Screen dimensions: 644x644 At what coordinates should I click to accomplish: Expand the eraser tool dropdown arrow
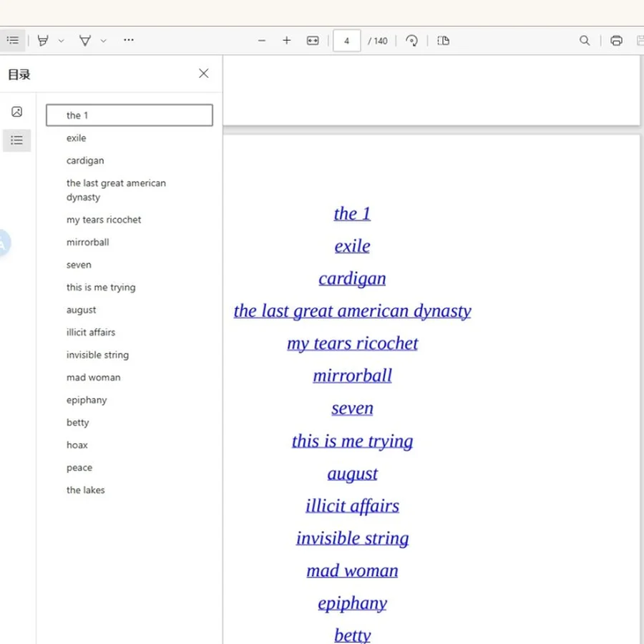coord(104,41)
